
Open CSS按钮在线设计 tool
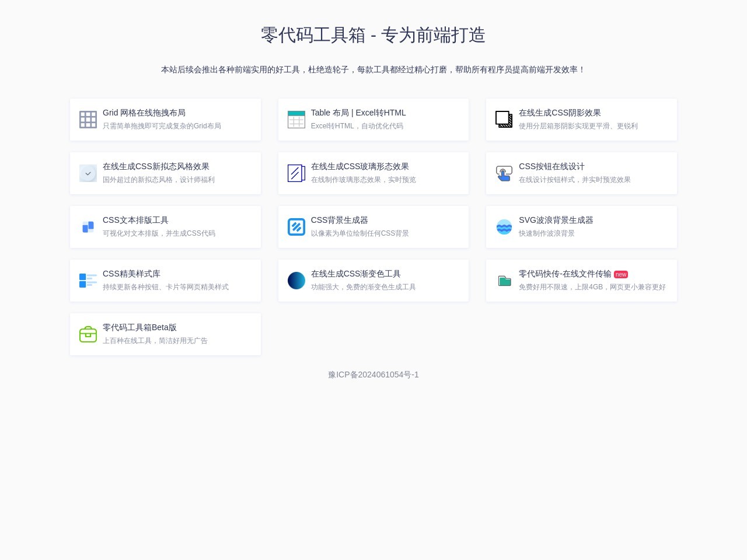pos(551,166)
